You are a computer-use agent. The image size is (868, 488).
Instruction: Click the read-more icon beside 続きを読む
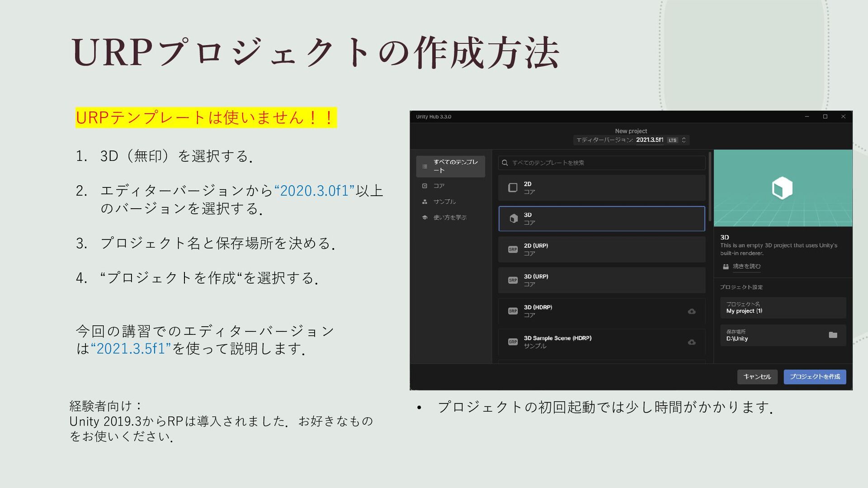[726, 267]
